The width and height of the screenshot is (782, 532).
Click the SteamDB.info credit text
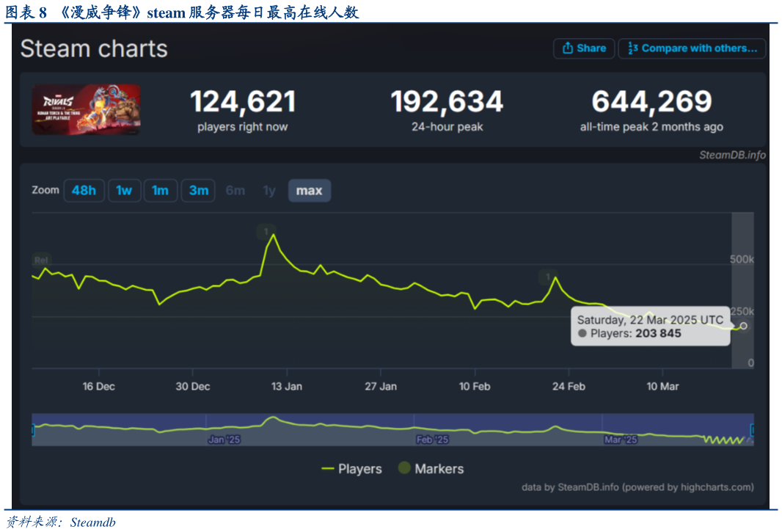point(732,156)
